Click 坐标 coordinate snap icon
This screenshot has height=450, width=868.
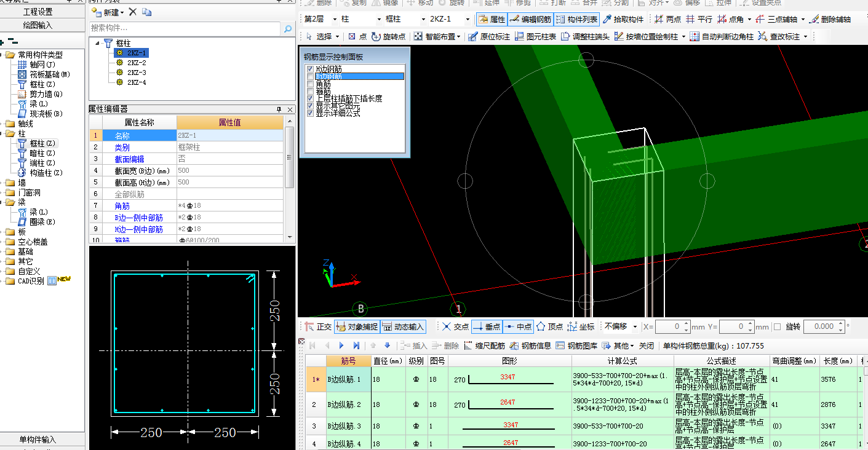(x=581, y=326)
